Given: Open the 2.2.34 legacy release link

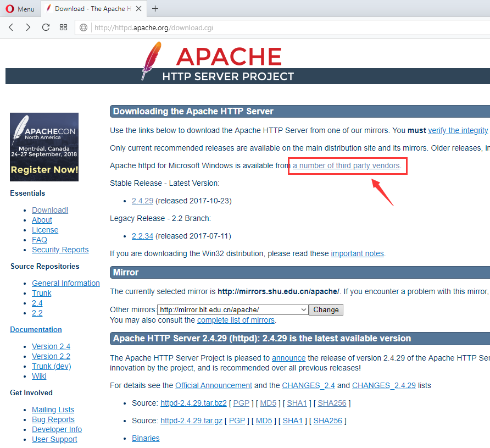Looking at the screenshot, I should pos(142,236).
